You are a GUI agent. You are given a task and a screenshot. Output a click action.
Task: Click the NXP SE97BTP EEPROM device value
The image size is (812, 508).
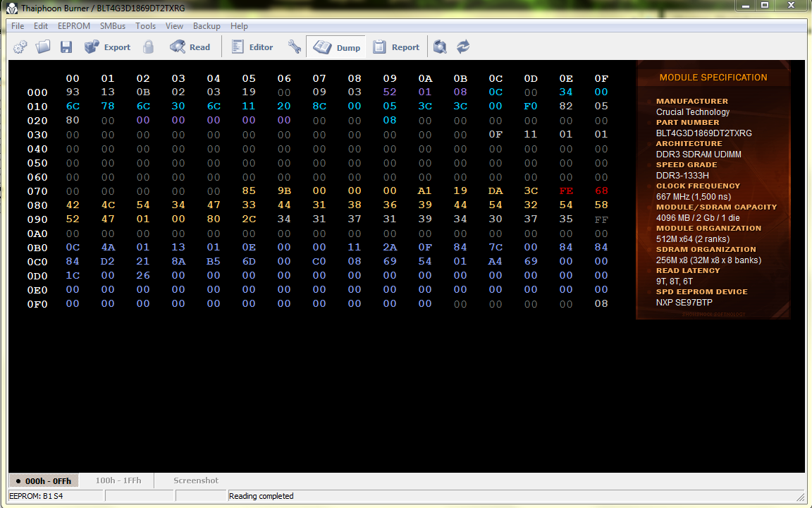pos(684,302)
